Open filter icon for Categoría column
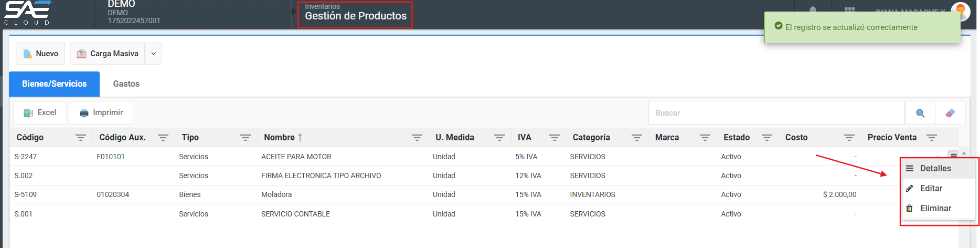 pos(636,138)
